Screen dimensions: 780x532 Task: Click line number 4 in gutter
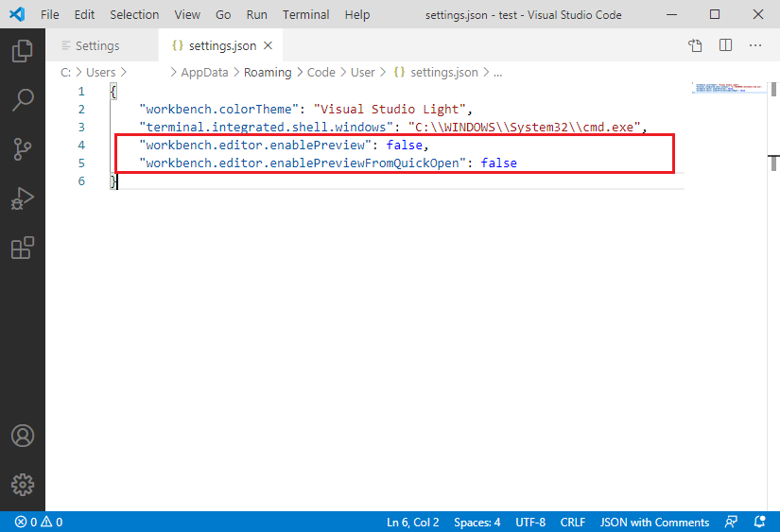click(81, 146)
